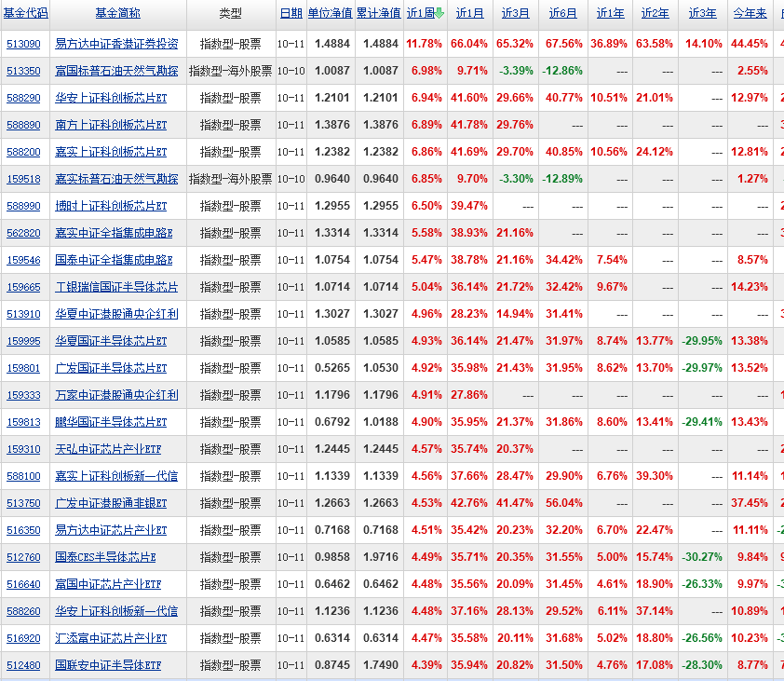Sort by 近3月 return header
The image size is (784, 681).
click(516, 13)
